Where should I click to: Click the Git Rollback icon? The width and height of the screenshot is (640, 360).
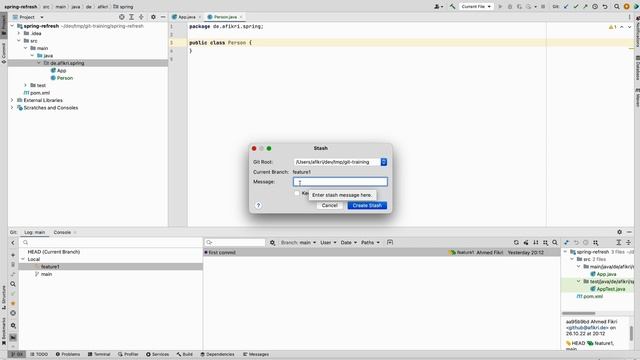[605, 7]
